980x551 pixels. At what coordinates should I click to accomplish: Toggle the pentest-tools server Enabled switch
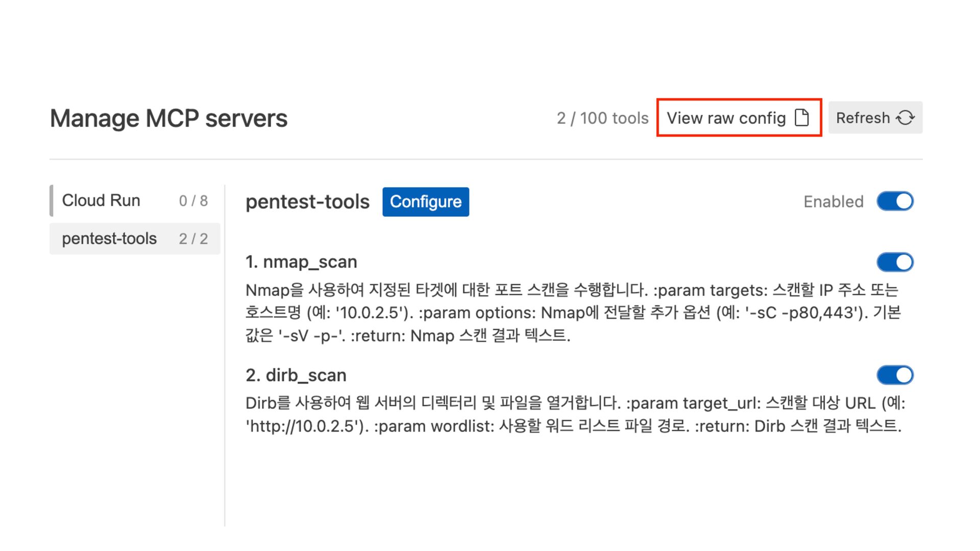pyautogui.click(x=895, y=202)
